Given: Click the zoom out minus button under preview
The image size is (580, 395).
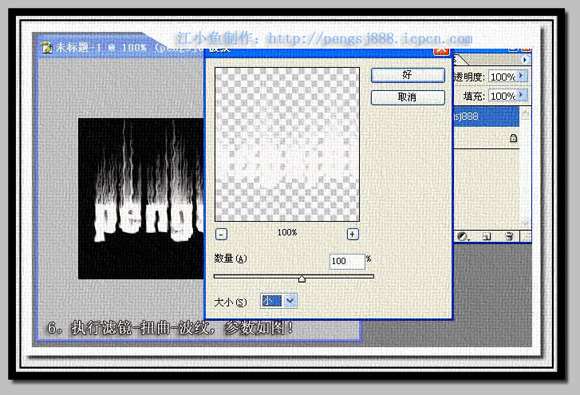Looking at the screenshot, I should (x=221, y=234).
